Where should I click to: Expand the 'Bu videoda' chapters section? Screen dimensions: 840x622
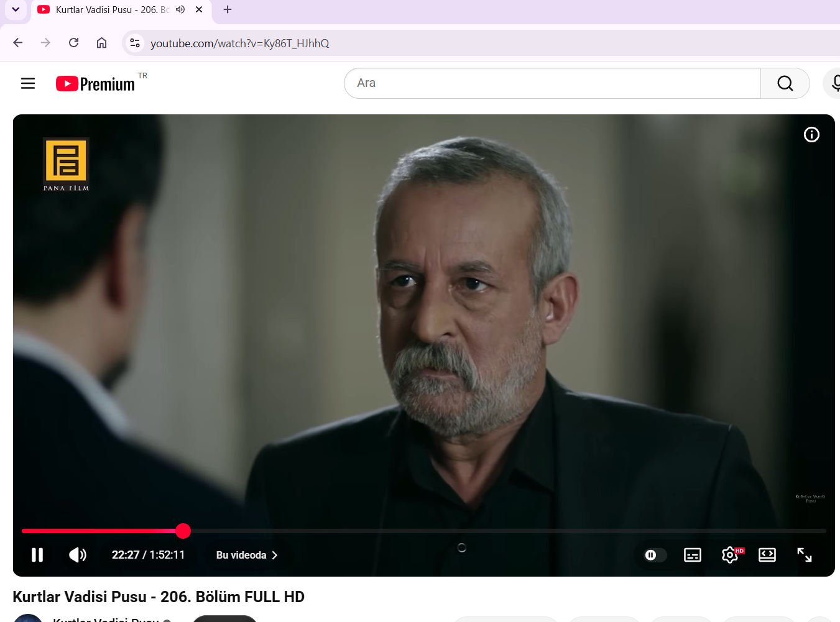pyautogui.click(x=247, y=555)
